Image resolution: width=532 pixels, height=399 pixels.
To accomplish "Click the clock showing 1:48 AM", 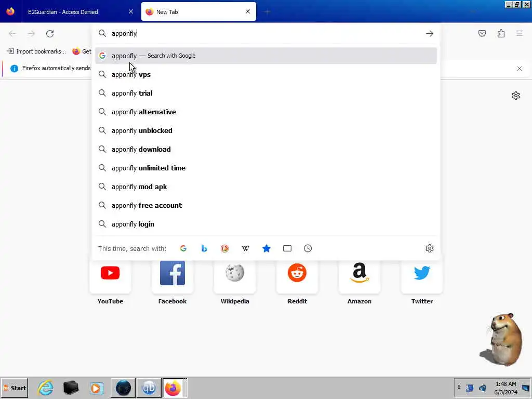I will point(506,388).
